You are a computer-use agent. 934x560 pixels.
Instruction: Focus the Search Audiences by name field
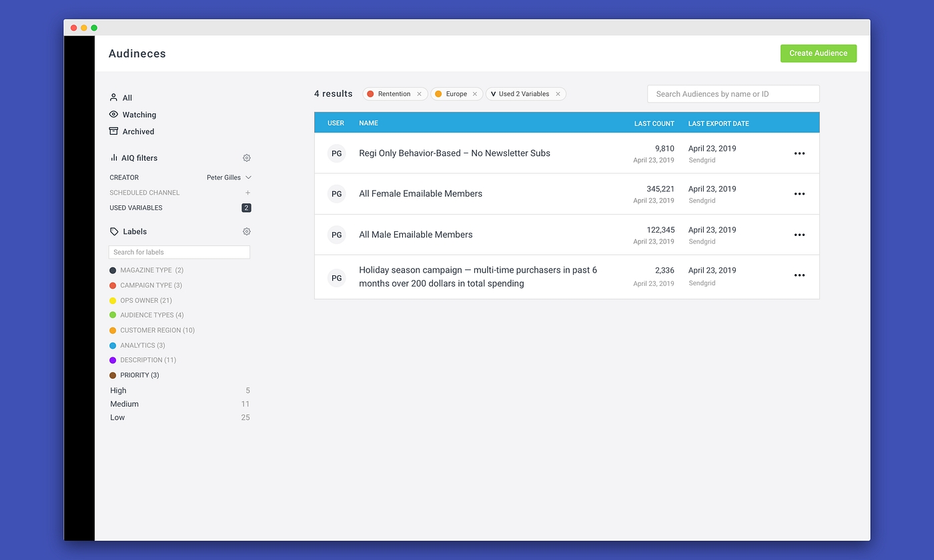tap(733, 94)
